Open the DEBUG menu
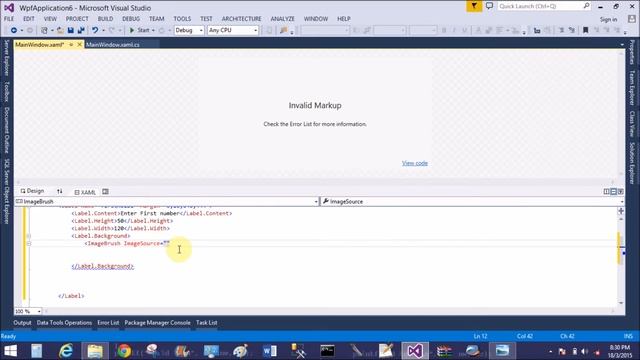The width and height of the screenshot is (640, 360). pos(131,19)
